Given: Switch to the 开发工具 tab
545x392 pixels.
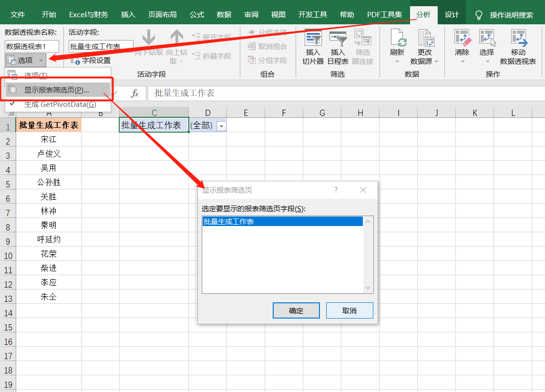Looking at the screenshot, I should [x=312, y=15].
